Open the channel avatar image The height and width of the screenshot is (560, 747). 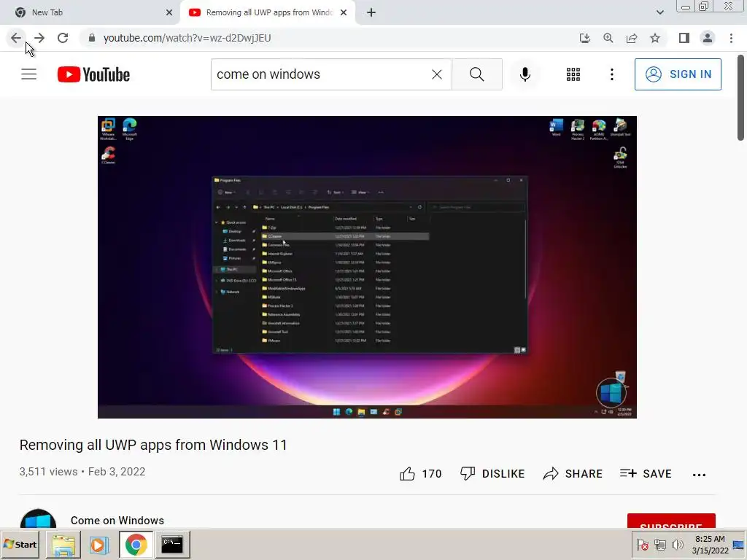tap(38, 519)
